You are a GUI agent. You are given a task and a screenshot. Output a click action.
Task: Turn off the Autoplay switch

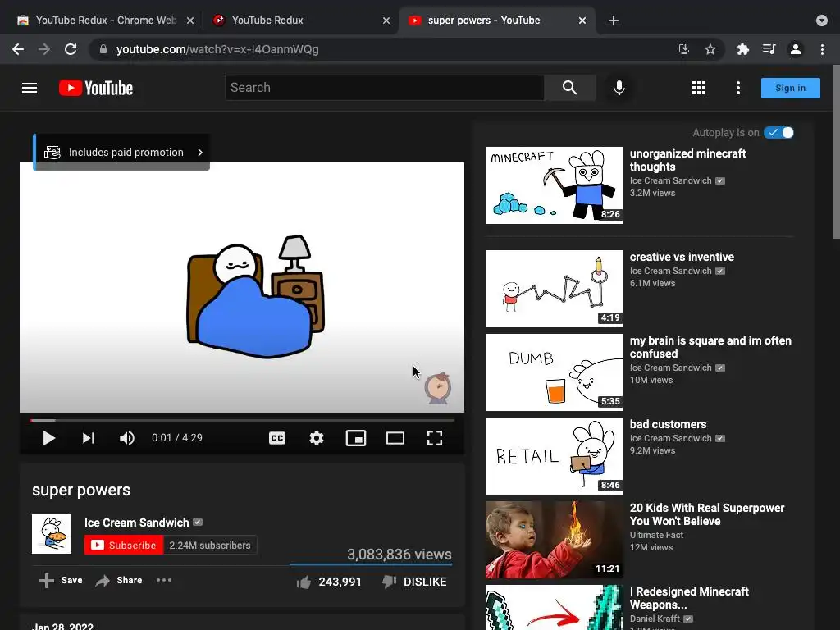tap(779, 132)
